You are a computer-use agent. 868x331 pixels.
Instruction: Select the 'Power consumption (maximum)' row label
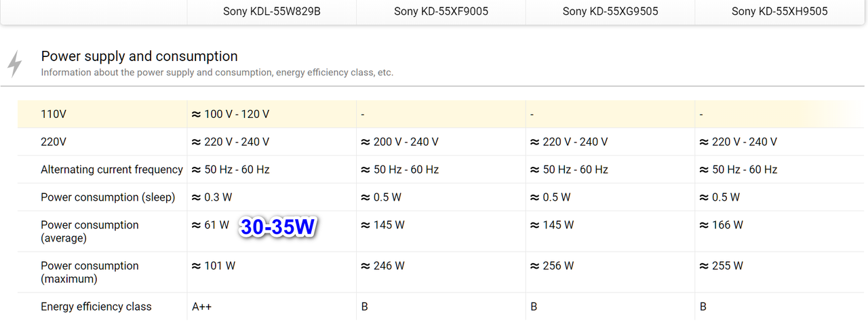pyautogui.click(x=90, y=272)
